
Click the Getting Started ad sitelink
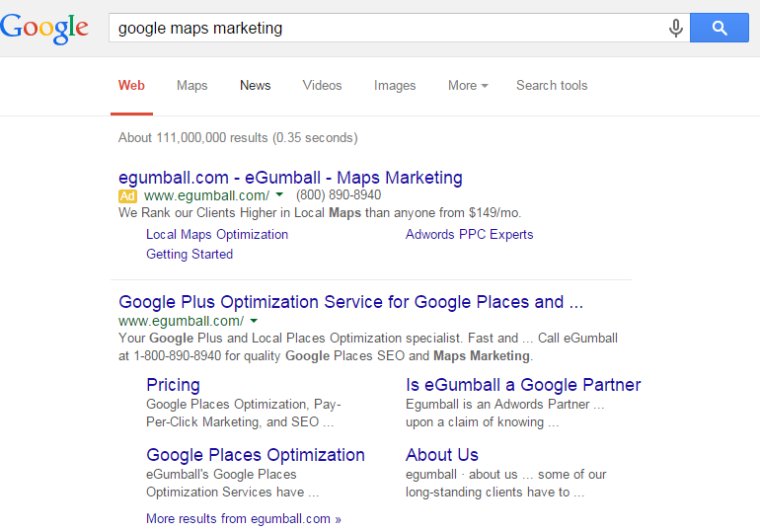point(190,255)
